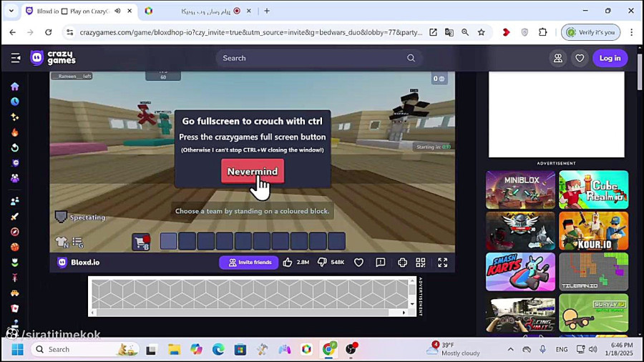Open the weather widget 39°F

(453, 349)
